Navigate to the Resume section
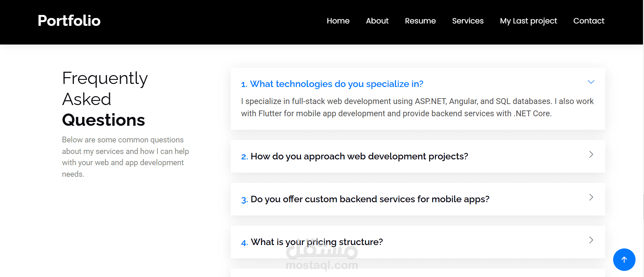The image size is (644, 277). point(420,21)
